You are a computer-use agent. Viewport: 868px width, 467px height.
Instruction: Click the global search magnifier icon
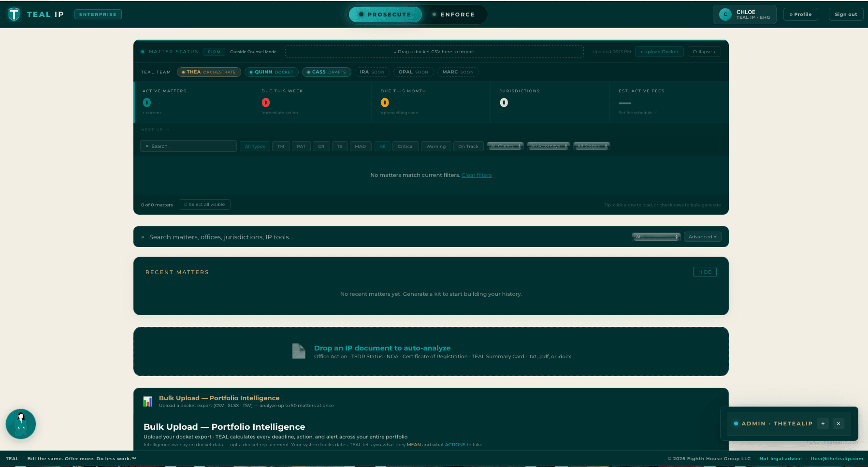click(x=143, y=237)
